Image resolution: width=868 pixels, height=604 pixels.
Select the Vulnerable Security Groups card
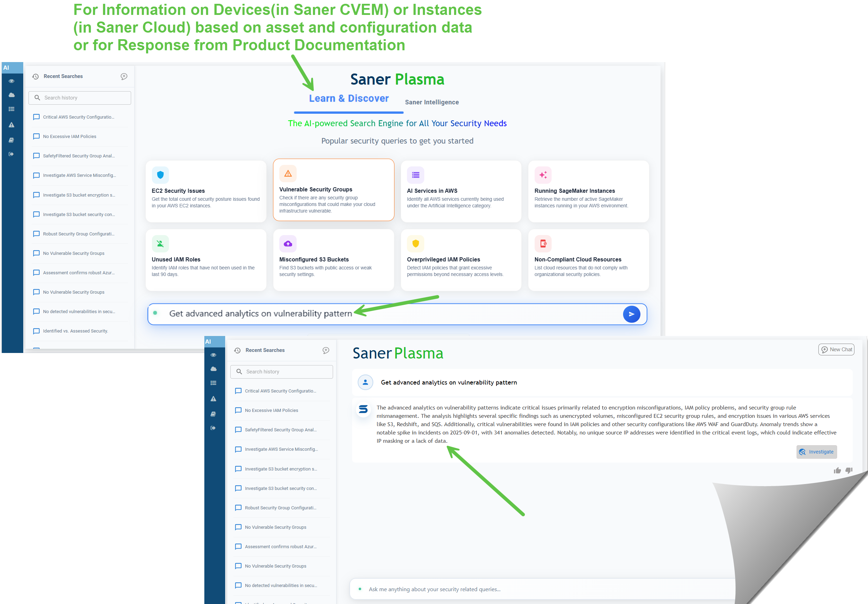(x=333, y=190)
